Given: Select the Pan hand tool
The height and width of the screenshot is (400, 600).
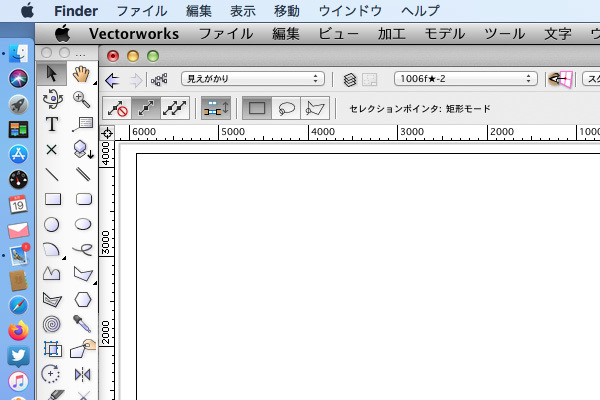Looking at the screenshot, I should (82, 74).
